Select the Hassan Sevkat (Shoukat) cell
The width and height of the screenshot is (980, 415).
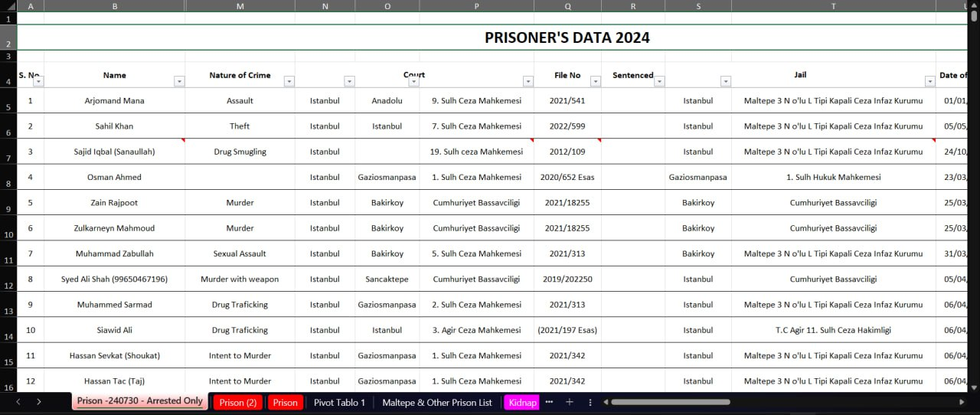tap(115, 356)
